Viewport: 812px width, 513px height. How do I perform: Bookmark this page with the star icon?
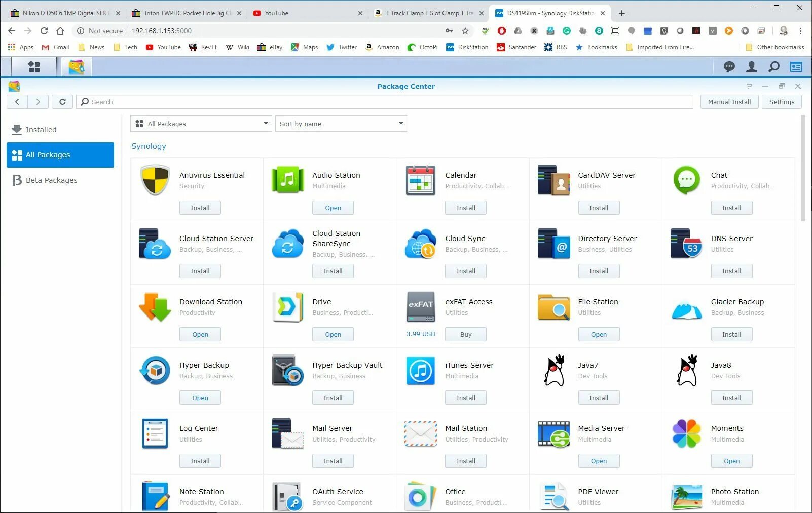click(465, 31)
